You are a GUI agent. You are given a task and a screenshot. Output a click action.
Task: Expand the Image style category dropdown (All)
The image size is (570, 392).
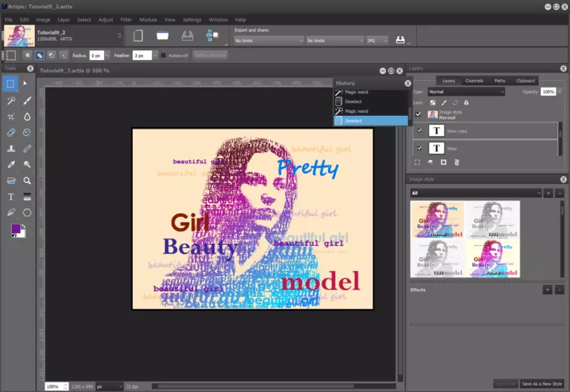click(x=476, y=193)
